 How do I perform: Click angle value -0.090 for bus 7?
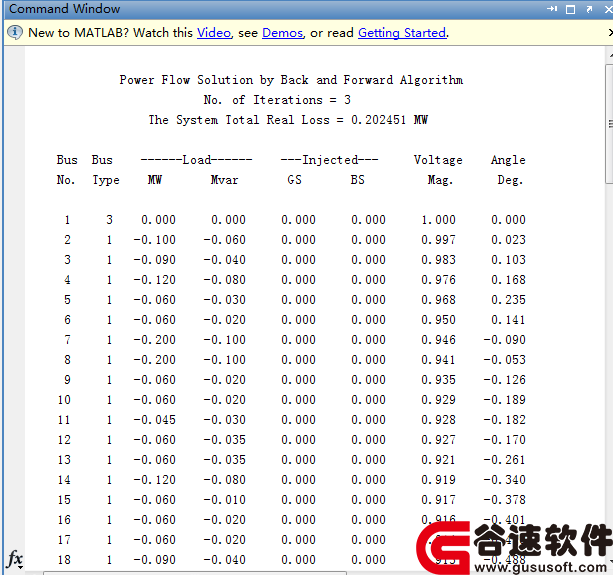[x=505, y=340]
